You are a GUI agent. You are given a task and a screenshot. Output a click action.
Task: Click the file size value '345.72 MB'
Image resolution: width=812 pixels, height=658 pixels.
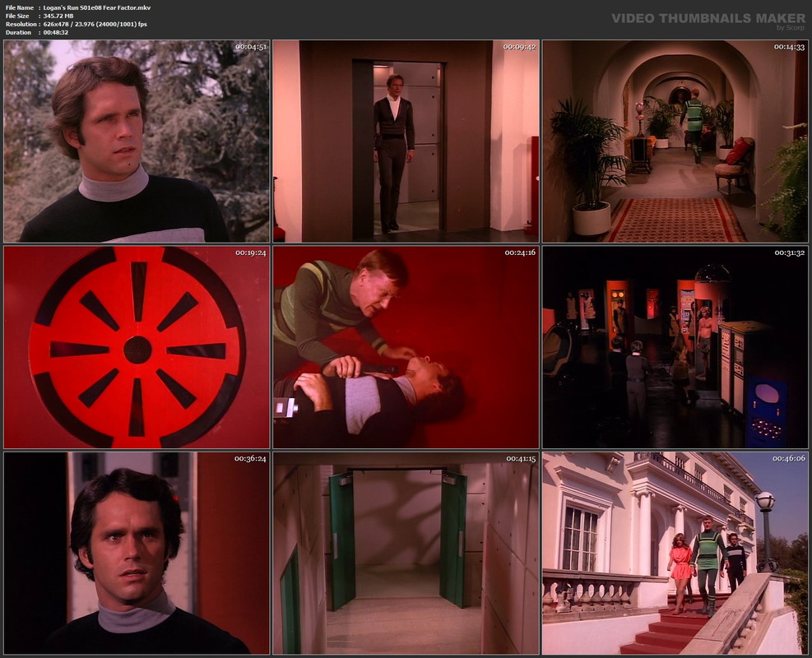coord(58,16)
